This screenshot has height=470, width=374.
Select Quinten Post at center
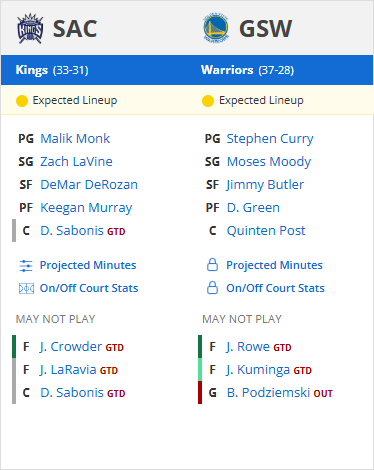266,231
